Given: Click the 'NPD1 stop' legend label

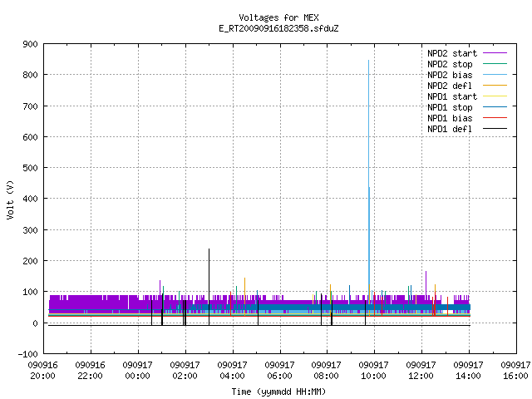Looking at the screenshot, I should tap(450, 107).
